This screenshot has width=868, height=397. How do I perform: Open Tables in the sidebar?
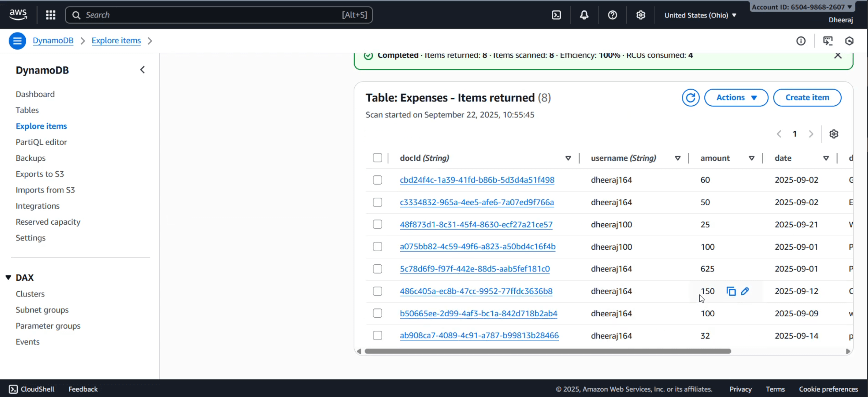point(27,110)
